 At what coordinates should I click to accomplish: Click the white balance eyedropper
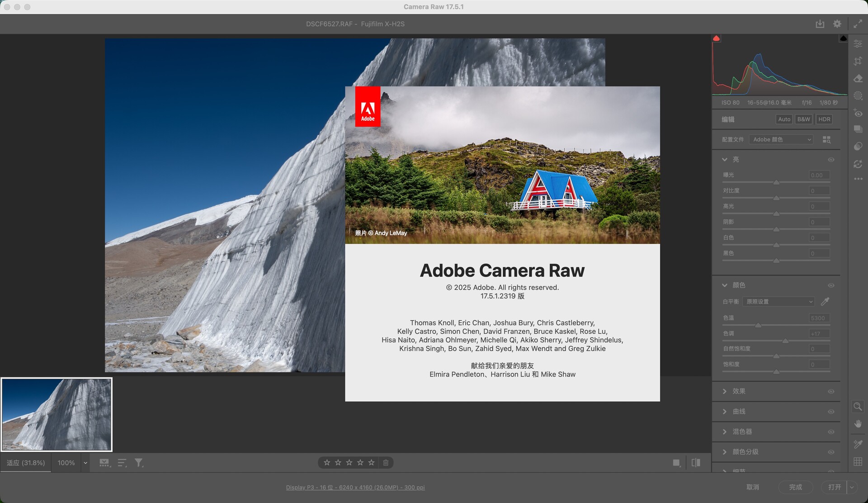click(825, 302)
